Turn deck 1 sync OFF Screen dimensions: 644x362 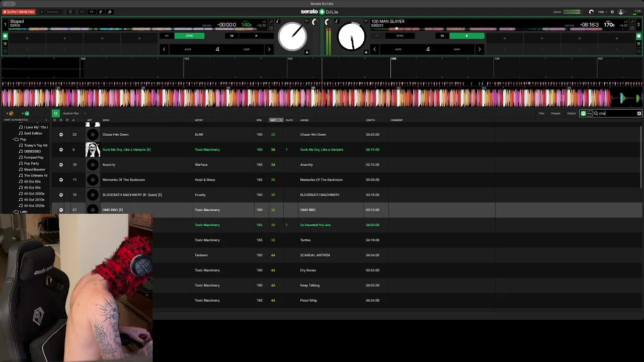point(167,36)
